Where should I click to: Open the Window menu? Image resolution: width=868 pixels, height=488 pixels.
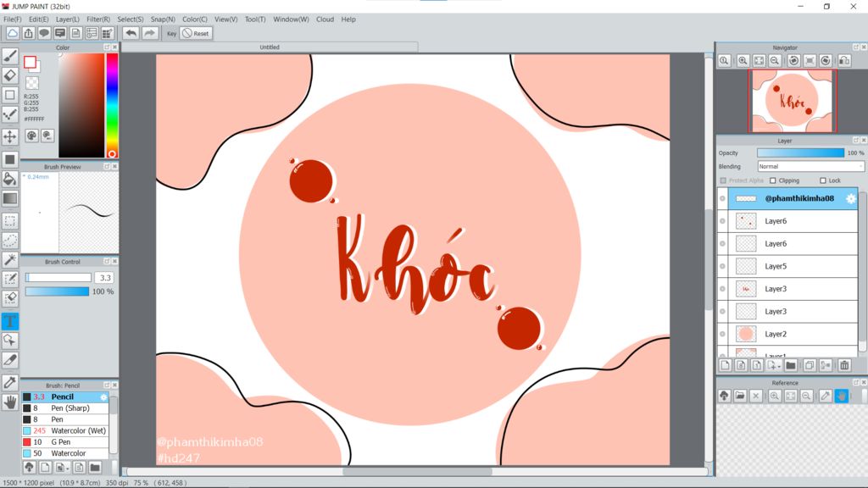[292, 19]
